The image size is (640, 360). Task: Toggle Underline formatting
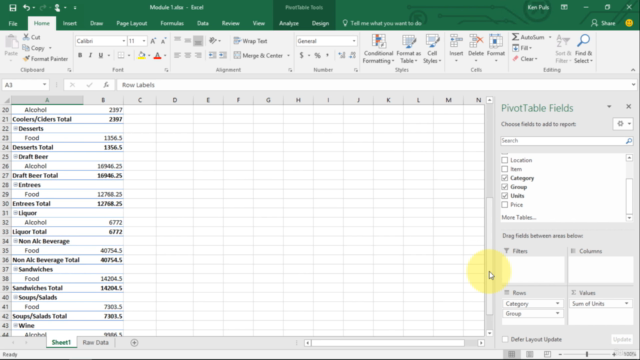click(100, 55)
